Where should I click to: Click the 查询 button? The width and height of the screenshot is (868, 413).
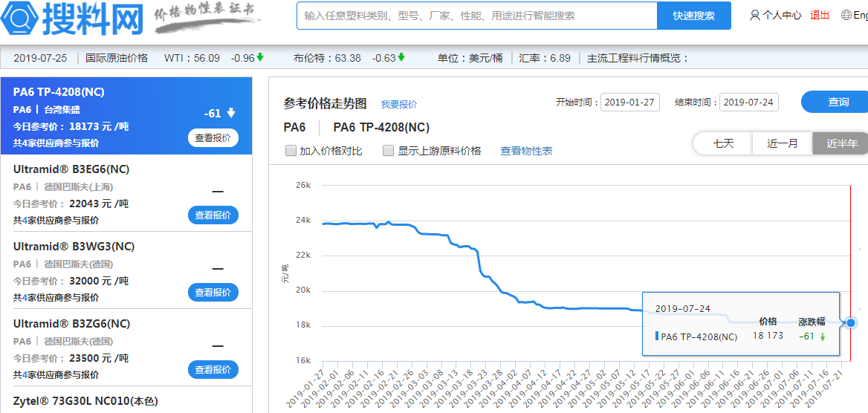838,102
